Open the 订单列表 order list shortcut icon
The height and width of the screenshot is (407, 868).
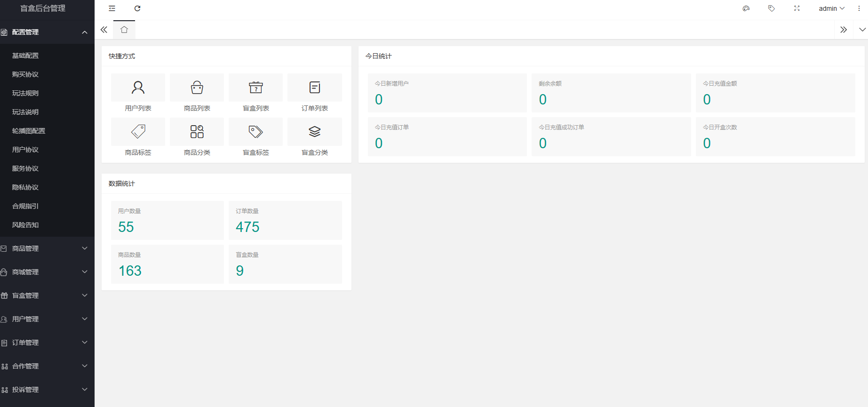pos(314,88)
